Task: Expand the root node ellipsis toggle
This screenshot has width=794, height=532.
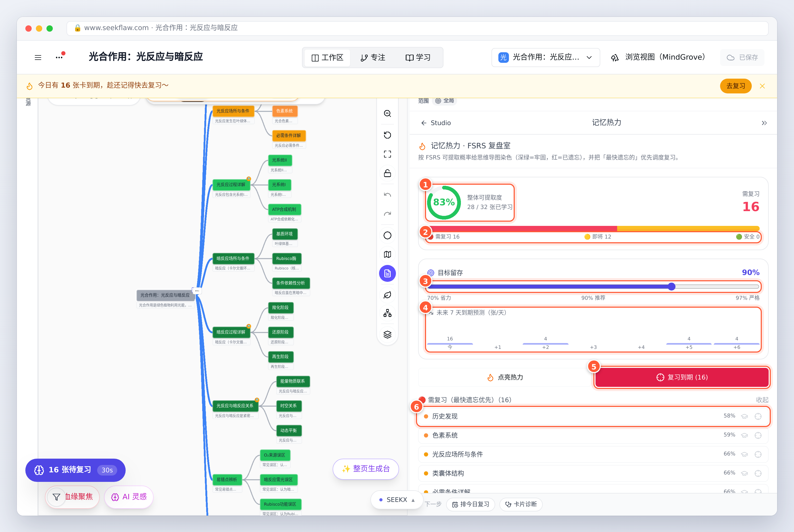Action: click(197, 291)
